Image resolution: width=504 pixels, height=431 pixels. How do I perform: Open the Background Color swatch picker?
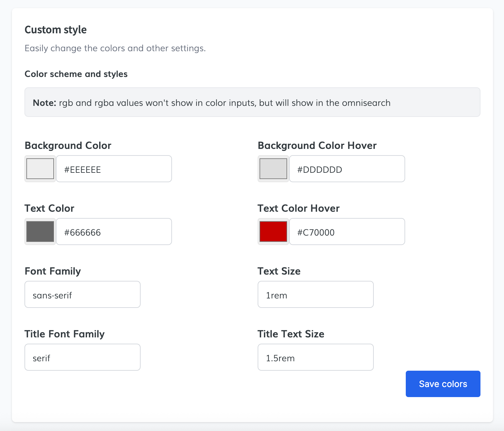[x=40, y=169]
